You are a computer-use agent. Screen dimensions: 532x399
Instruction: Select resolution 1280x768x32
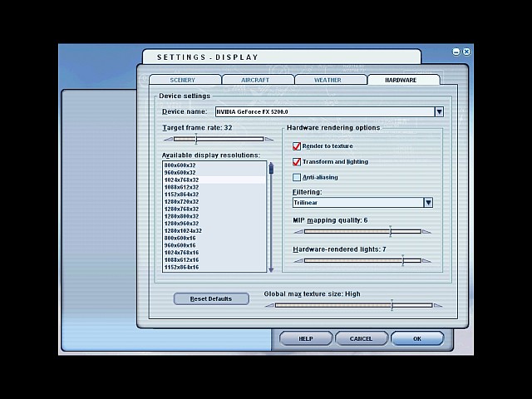[x=214, y=209]
